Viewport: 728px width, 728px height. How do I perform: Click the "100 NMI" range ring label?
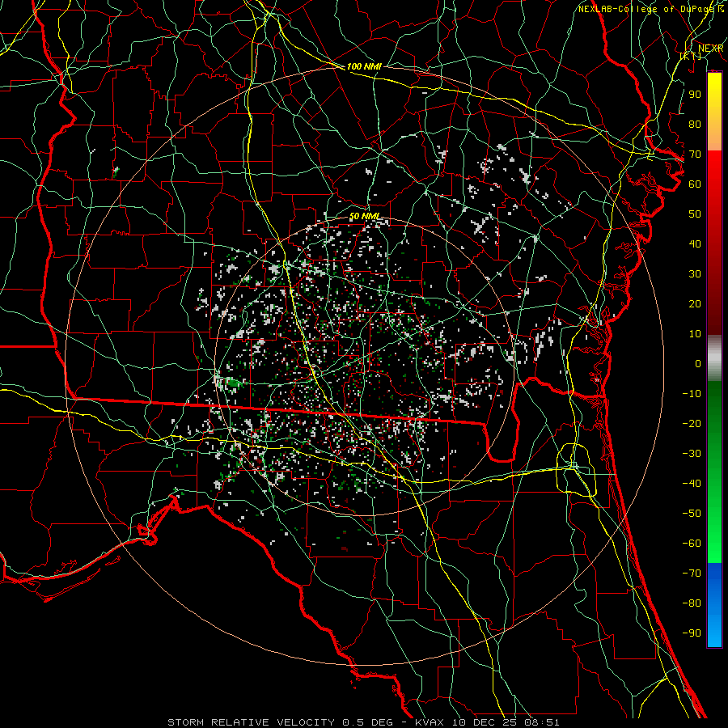364,66
